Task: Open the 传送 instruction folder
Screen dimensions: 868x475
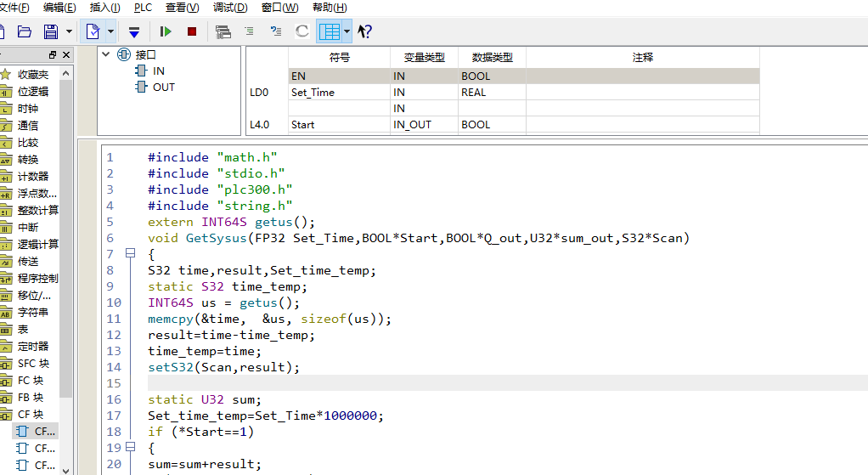Action: 28,262
